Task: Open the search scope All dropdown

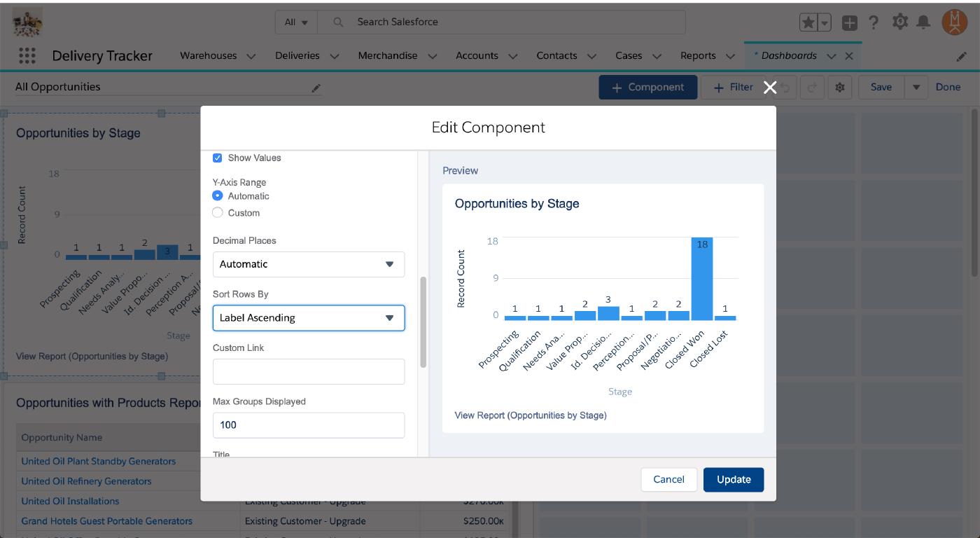Action: point(296,22)
